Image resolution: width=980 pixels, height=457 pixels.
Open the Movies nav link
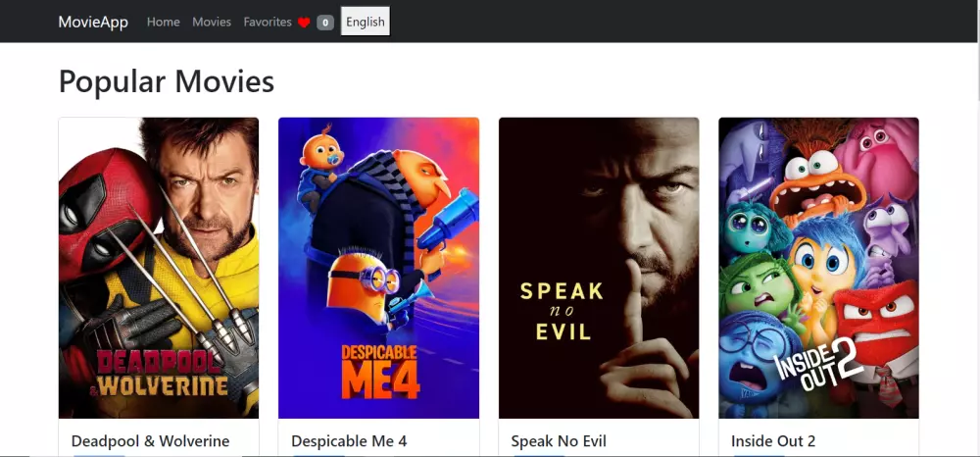click(x=212, y=22)
